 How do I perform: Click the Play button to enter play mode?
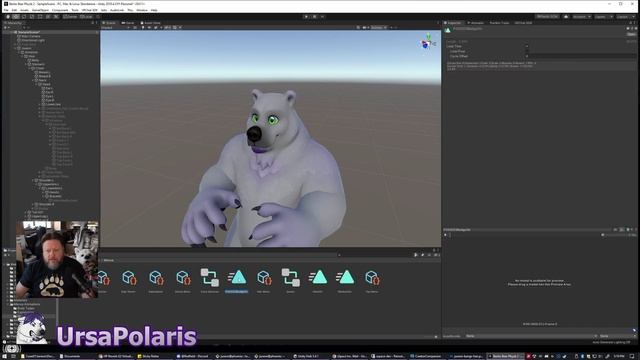307,17
